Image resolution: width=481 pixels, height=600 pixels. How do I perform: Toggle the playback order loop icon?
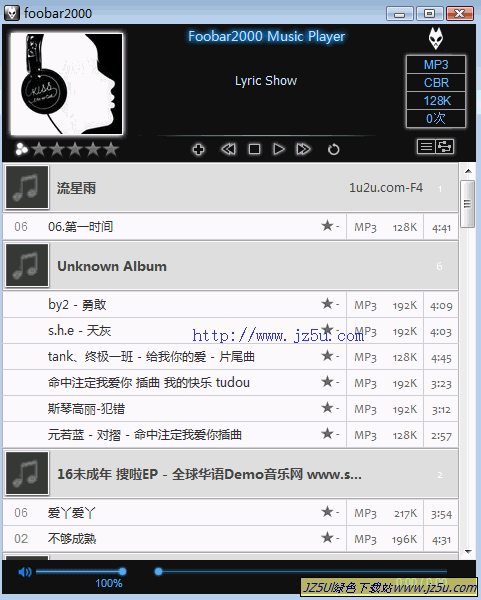pyautogui.click(x=333, y=149)
